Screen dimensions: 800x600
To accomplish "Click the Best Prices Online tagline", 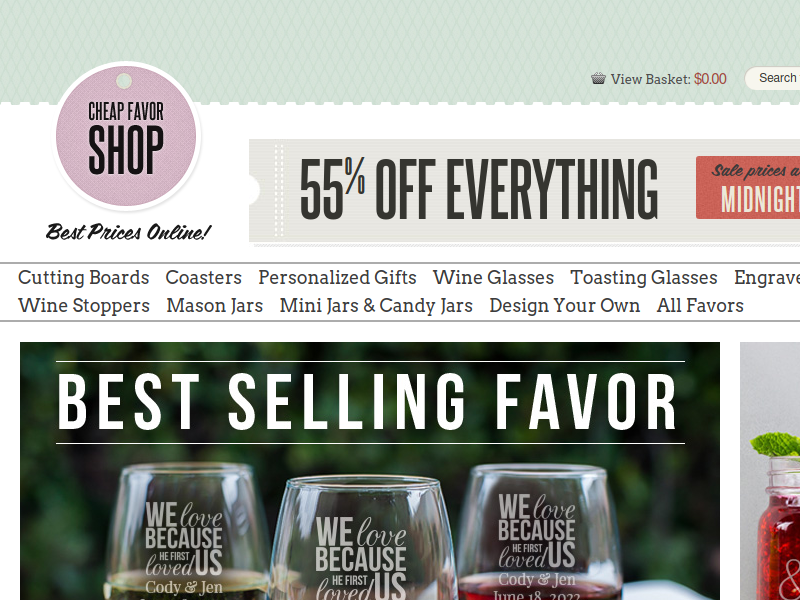I will coord(128,232).
